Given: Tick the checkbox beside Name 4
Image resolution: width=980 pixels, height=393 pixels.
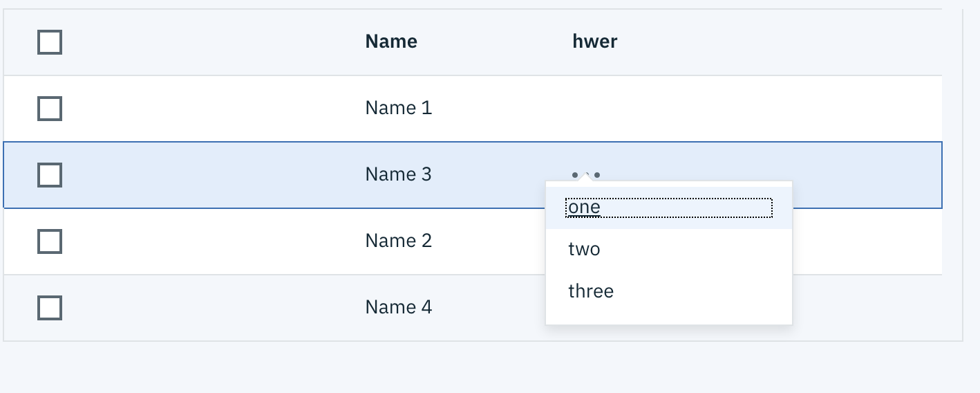Looking at the screenshot, I should click(x=50, y=308).
